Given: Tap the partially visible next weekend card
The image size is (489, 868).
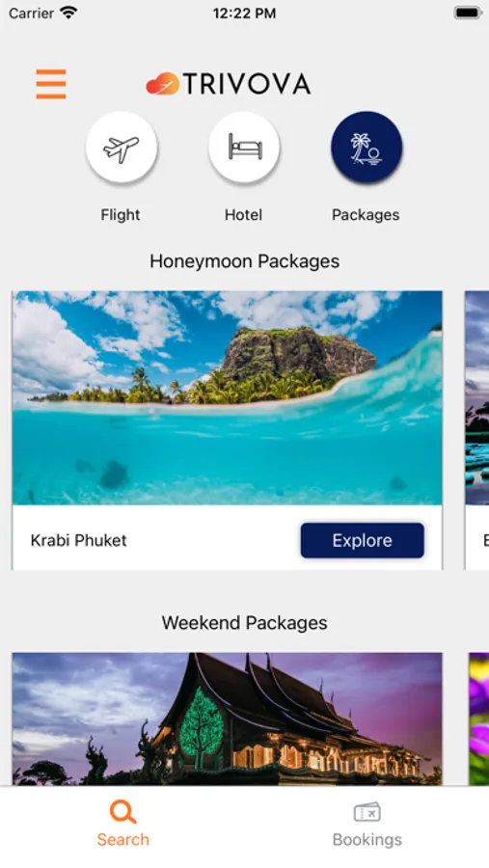Looking at the screenshot, I should pos(478,719).
